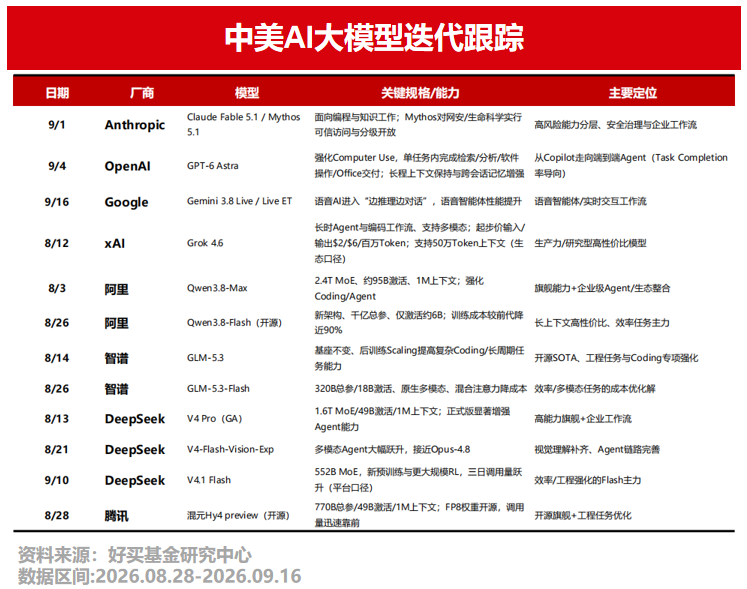
Task: Click the 开源SOTA、工程任务与Coding专项强化 text
Action: pos(616,358)
